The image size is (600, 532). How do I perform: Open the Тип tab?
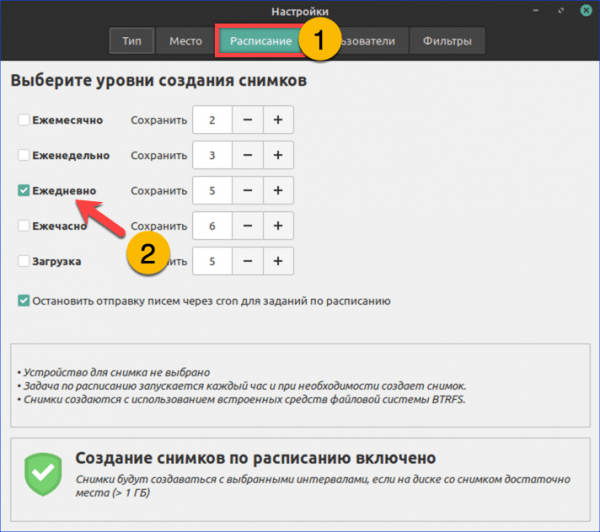132,41
